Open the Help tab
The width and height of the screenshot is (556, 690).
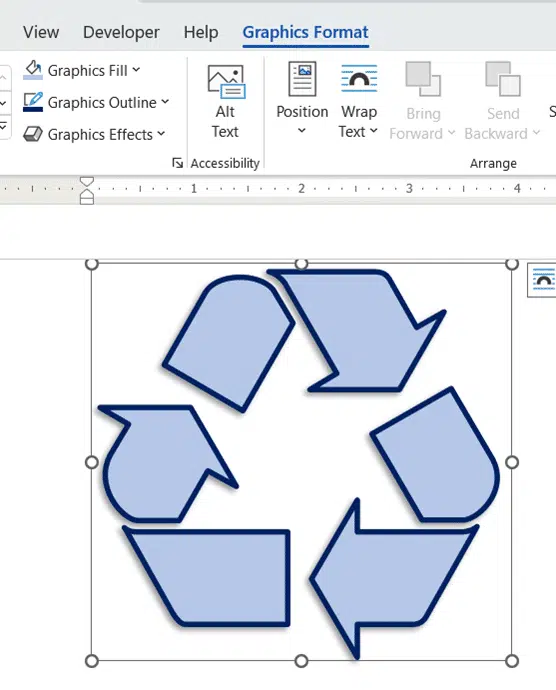(201, 33)
